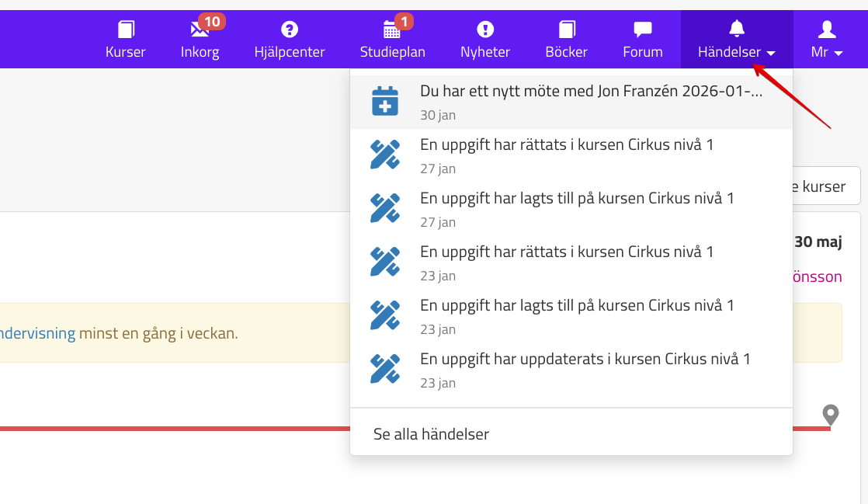Click the Hjälpcenter question mark icon
Screen dimensions: 868x504
(x=290, y=30)
